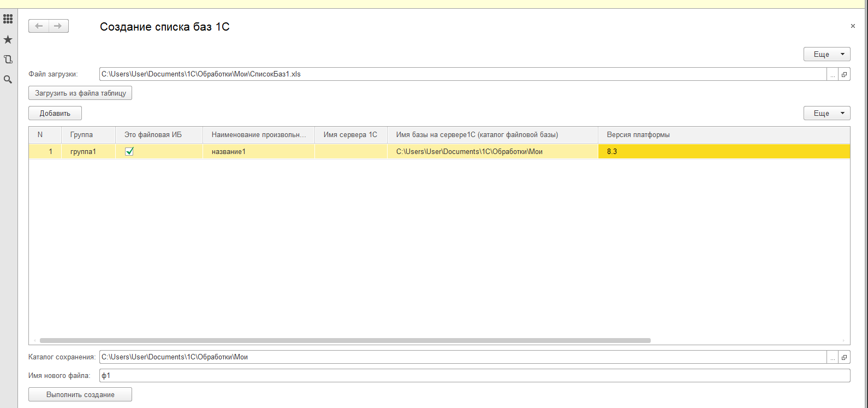Viewport: 868px width, 408px height.
Task: Click the Добавить button
Action: 55,113
